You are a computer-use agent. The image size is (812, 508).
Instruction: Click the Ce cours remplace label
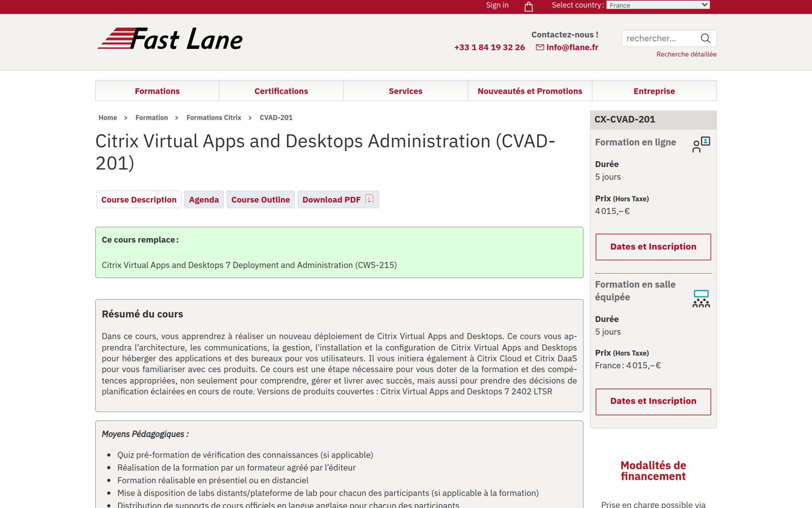click(140, 240)
